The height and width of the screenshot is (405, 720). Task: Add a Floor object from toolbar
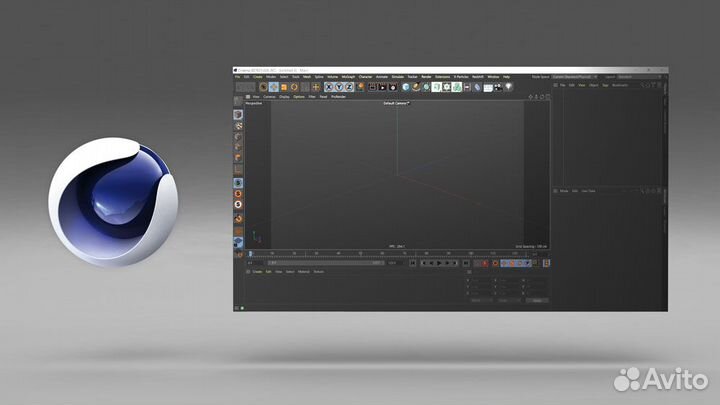tap(488, 87)
